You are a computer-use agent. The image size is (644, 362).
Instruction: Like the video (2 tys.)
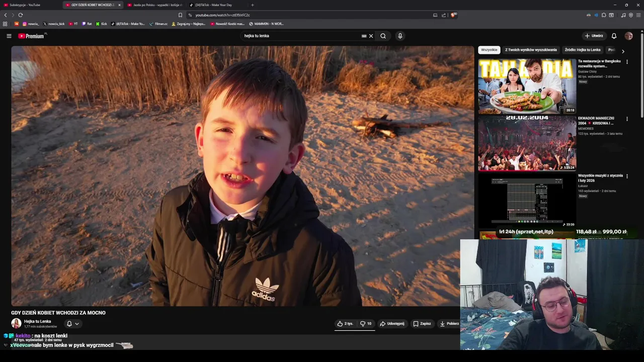tap(345, 324)
